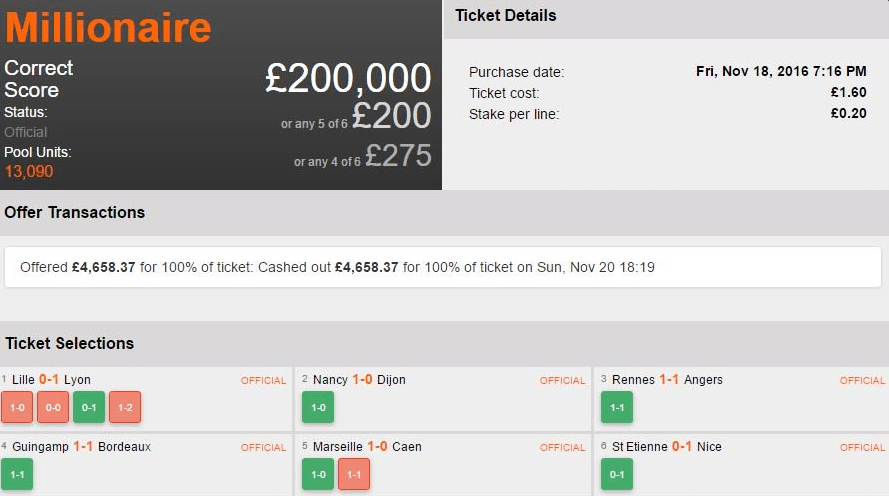The image size is (889, 496).
Task: Click the £275 any 4 of 6 prize
Action: (x=398, y=155)
